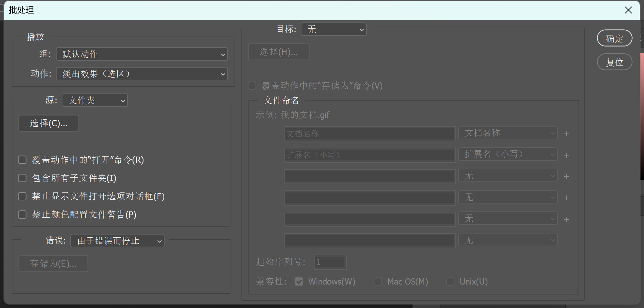Open the 扩展名（小写）file naming dropdown
644x308 pixels.
tap(508, 154)
